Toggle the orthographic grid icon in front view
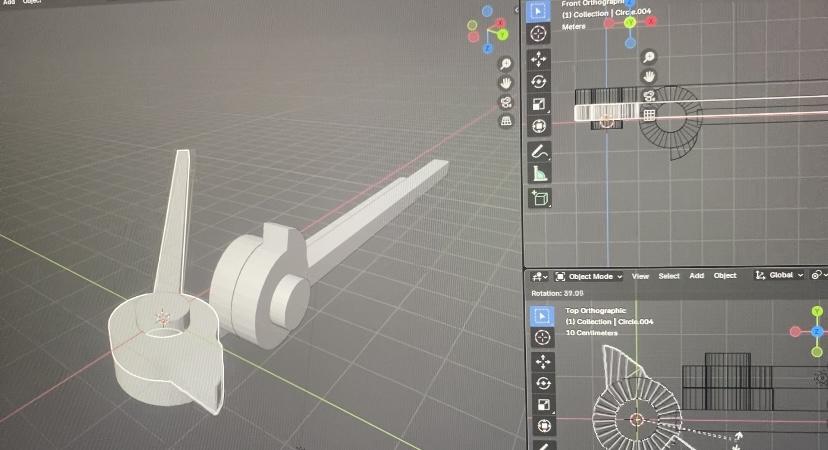The image size is (828, 450). (x=649, y=115)
